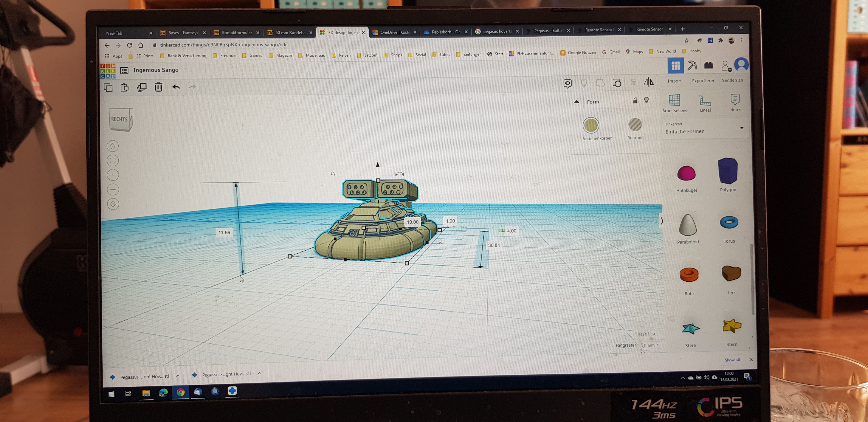
Task: Toggle the lock on the Form panel
Action: [x=635, y=101]
